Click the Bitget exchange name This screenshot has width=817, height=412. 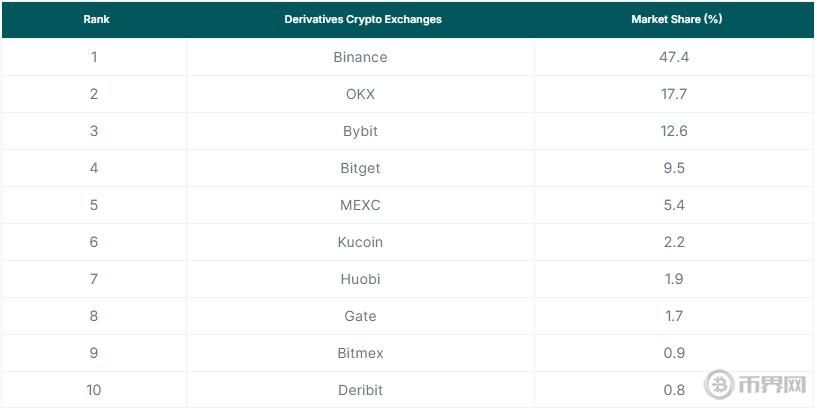click(360, 168)
